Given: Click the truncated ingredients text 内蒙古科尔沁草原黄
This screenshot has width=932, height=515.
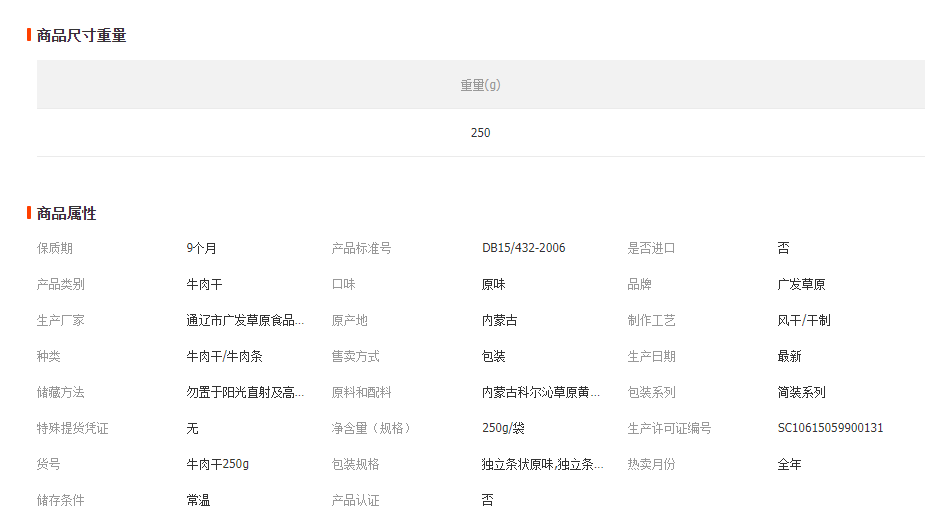Looking at the screenshot, I should coord(540,392).
